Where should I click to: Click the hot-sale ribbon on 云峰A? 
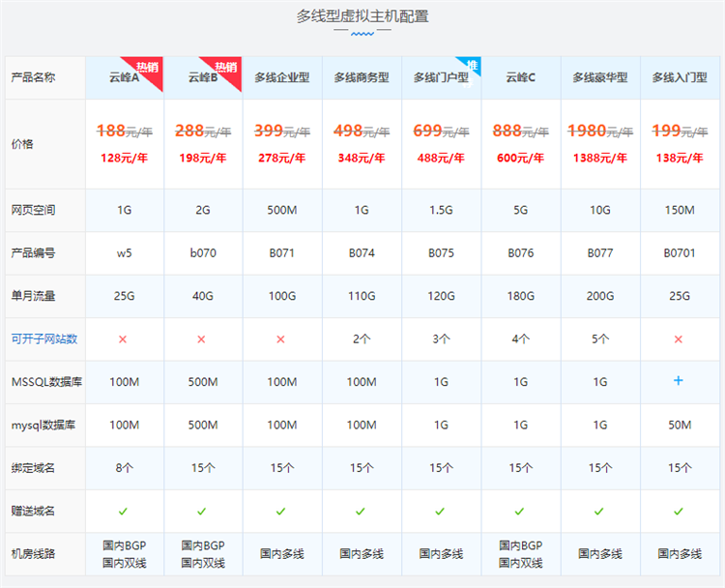pos(149,67)
